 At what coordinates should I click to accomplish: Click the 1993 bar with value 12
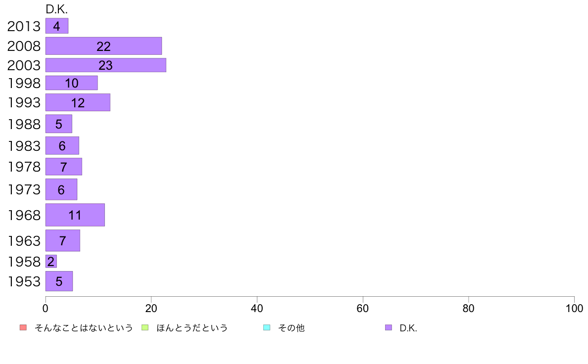pyautogui.click(x=78, y=102)
